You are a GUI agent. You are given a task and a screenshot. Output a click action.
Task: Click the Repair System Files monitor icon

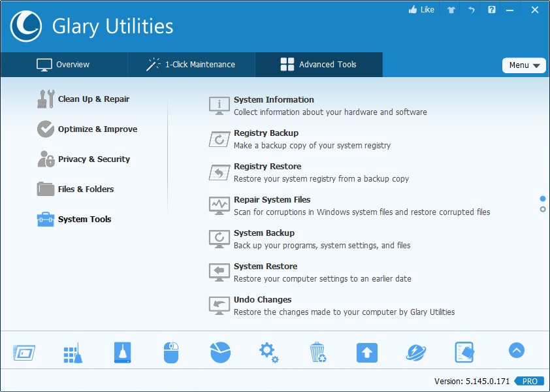coord(219,206)
